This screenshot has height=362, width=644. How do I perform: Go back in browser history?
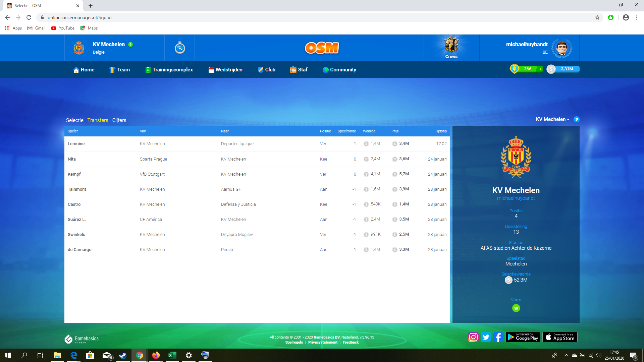(x=7, y=17)
